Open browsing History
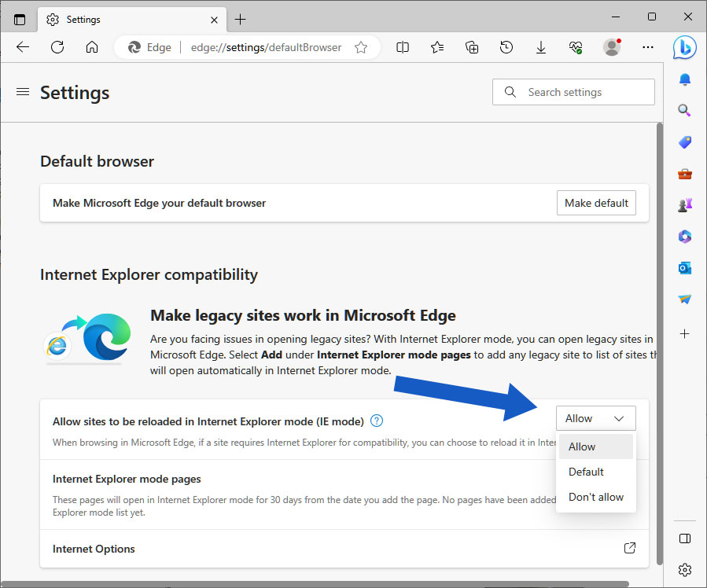This screenshot has height=588, width=707. pyautogui.click(x=506, y=47)
